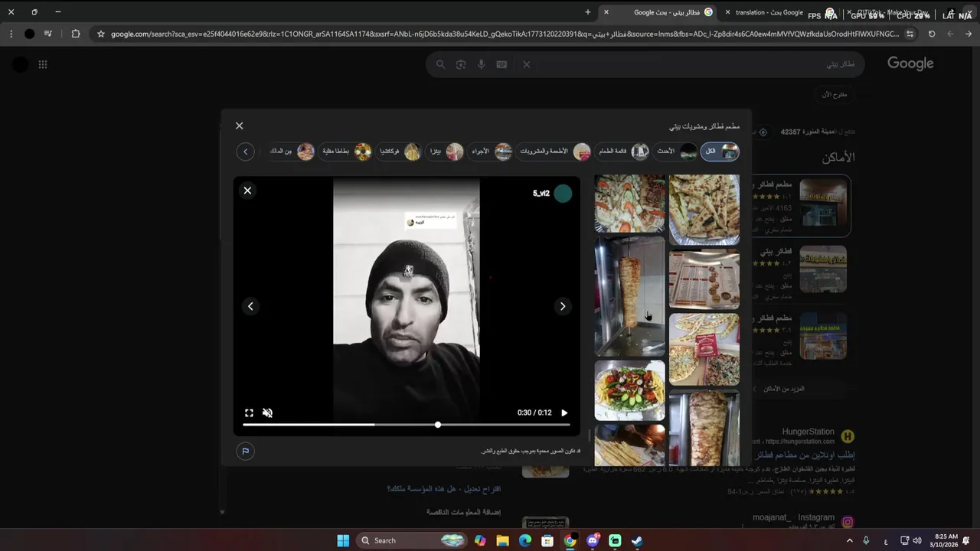
Task: Enter fullscreen video mode
Action: point(249,412)
